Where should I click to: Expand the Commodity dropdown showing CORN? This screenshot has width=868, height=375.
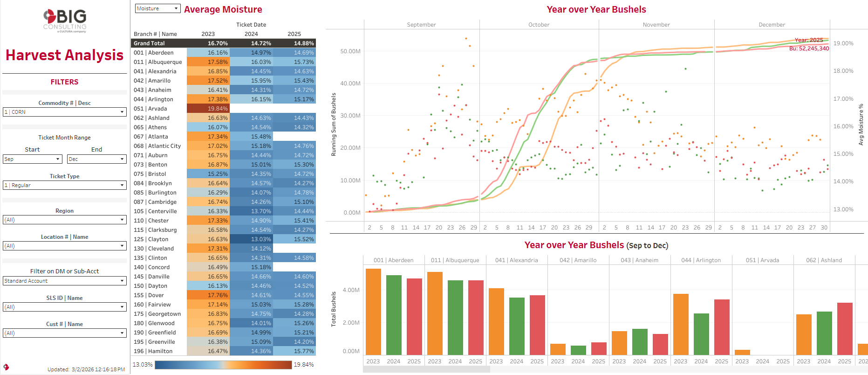tap(64, 112)
